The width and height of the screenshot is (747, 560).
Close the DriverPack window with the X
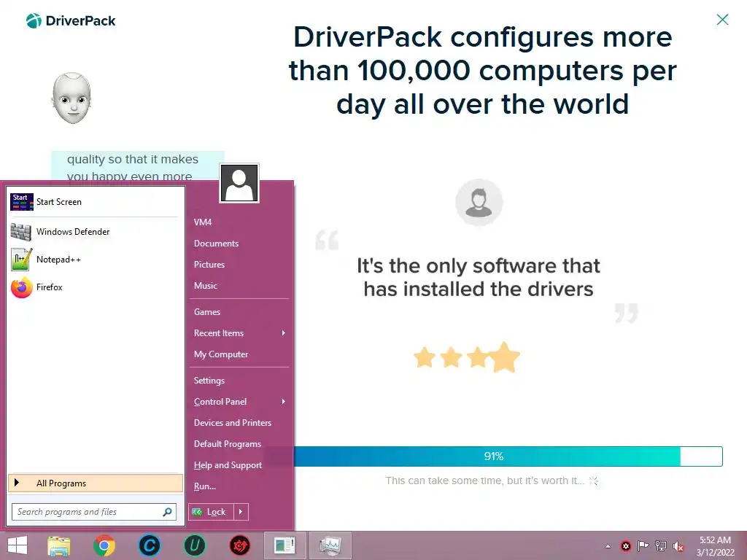722,20
